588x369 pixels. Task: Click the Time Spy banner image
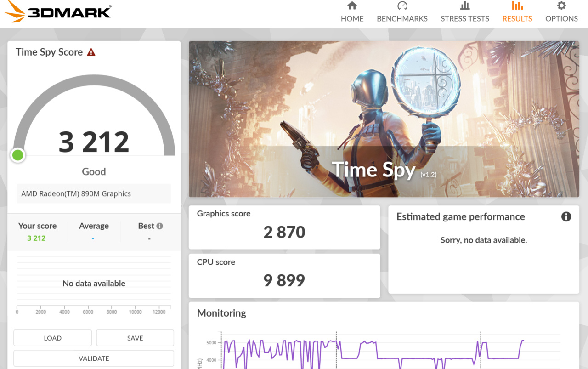tap(384, 119)
